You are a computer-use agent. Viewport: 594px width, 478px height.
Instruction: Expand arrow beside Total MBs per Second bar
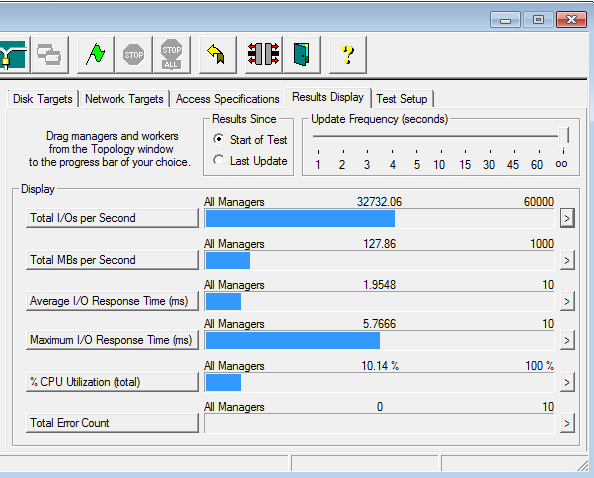click(567, 260)
